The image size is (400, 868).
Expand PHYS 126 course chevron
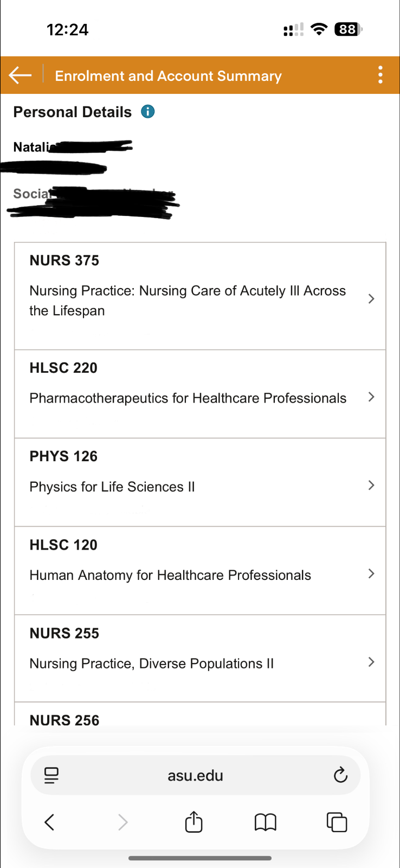tap(371, 486)
